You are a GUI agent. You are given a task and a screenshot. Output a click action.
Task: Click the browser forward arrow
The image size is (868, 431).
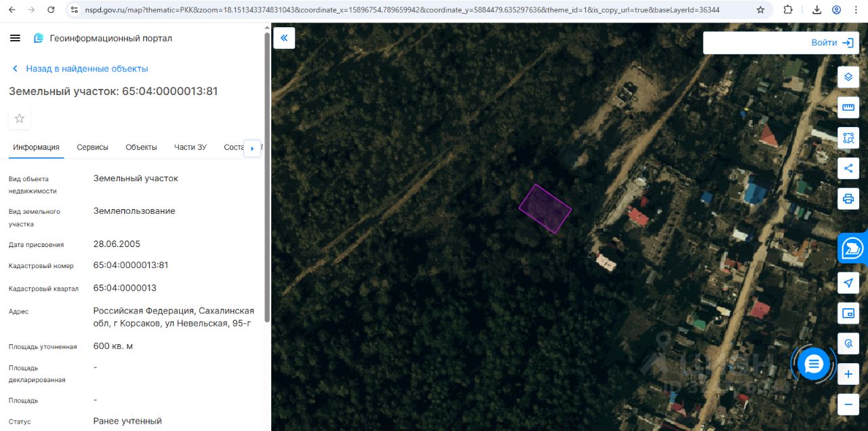point(32,10)
